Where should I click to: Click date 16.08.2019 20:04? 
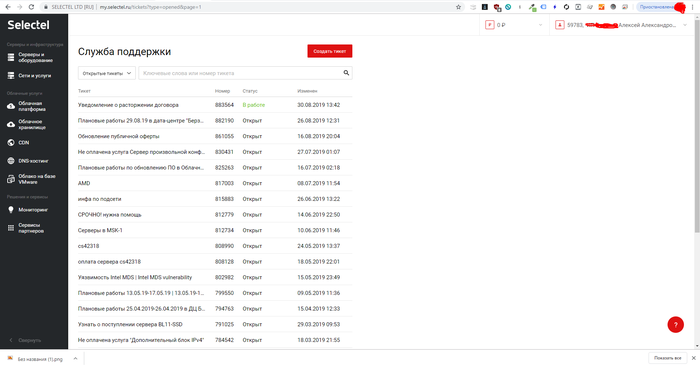coord(318,136)
